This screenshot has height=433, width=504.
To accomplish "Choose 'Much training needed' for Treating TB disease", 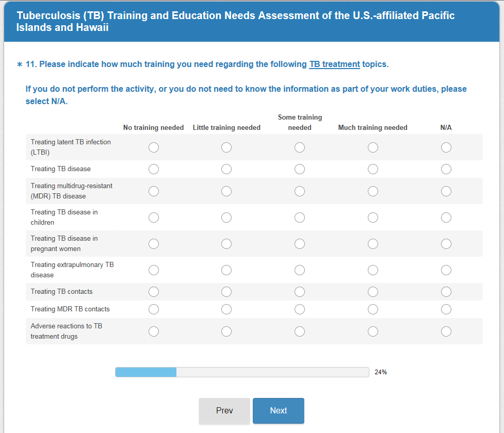I will tap(373, 169).
